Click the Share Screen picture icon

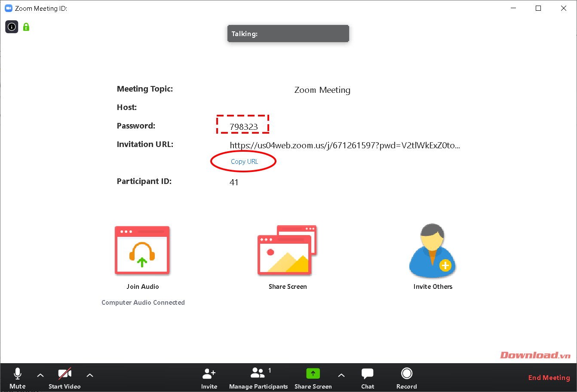coord(287,250)
